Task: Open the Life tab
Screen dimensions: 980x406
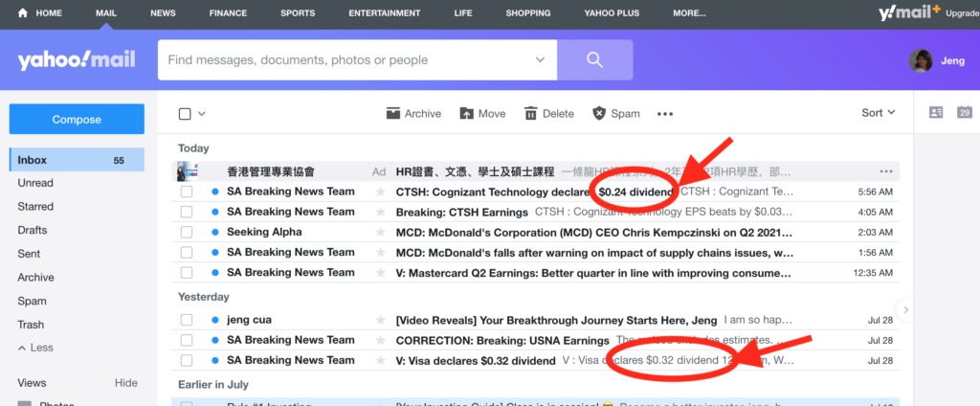Action: [x=463, y=13]
